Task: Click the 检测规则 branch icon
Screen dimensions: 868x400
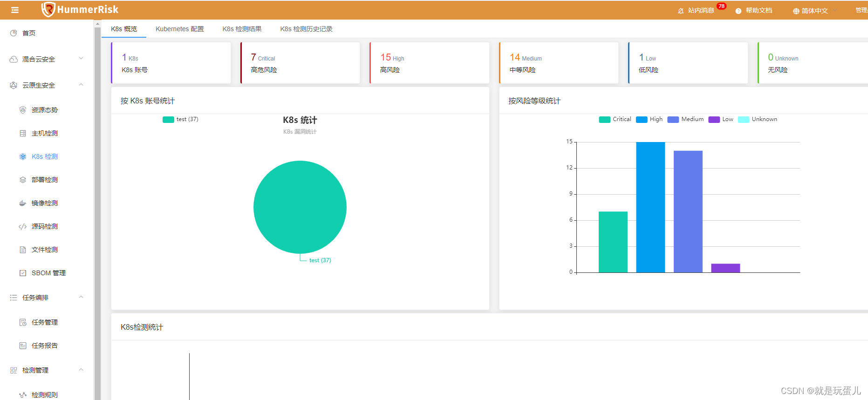Action: pos(23,395)
